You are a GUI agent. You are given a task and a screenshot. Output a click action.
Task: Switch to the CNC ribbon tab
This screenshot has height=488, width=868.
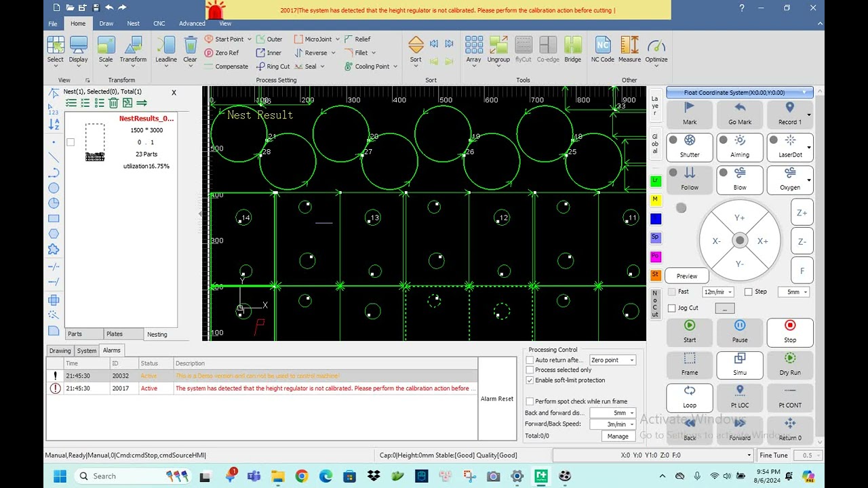(x=159, y=23)
